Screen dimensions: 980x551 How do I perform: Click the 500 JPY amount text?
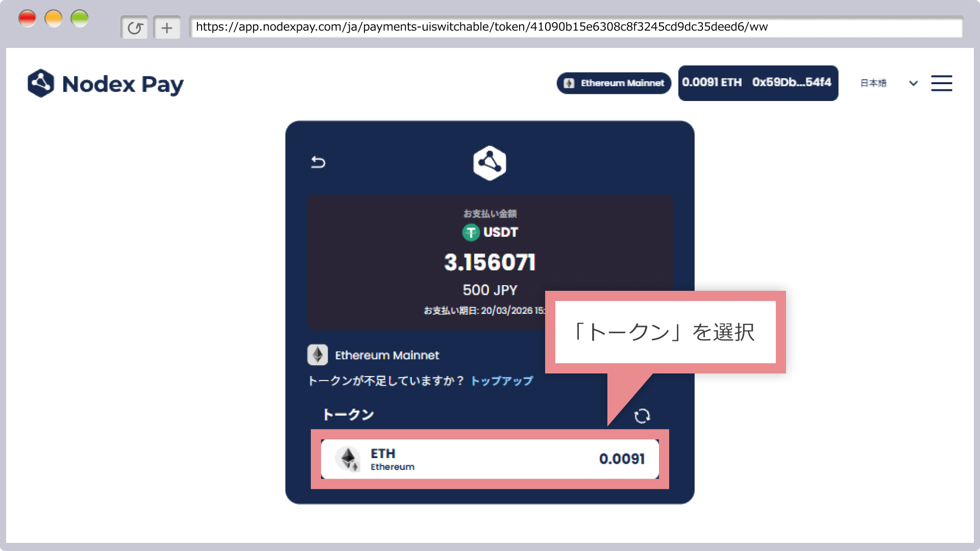click(x=490, y=290)
